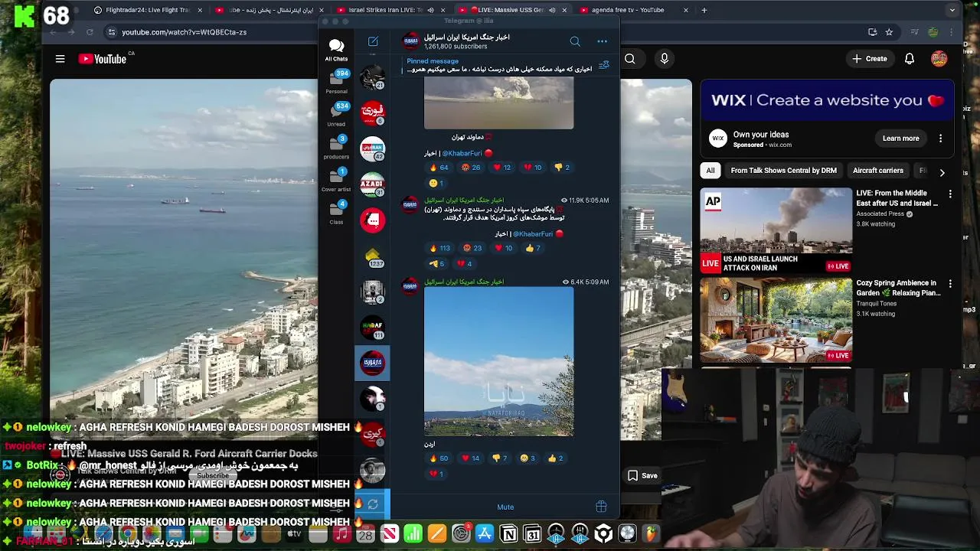
Task: Select chat with 1237 unread badge
Action: pos(372,256)
